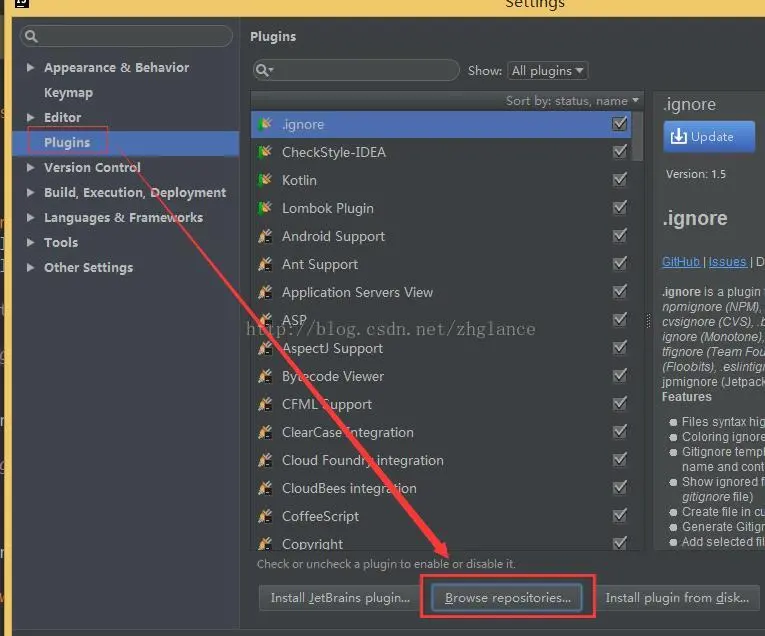Image resolution: width=765 pixels, height=636 pixels.
Task: Click the CheckStyle-IDEA plugin icon
Action: pyautogui.click(x=265, y=152)
